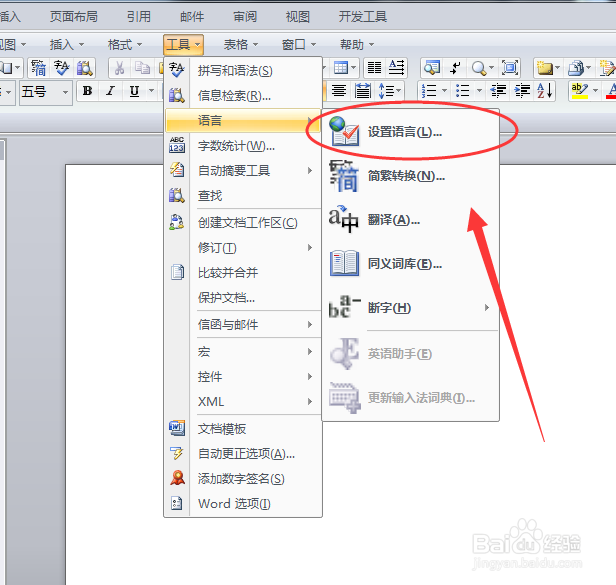
Task: Expand the 断字(H) submenu
Action: click(x=411, y=307)
